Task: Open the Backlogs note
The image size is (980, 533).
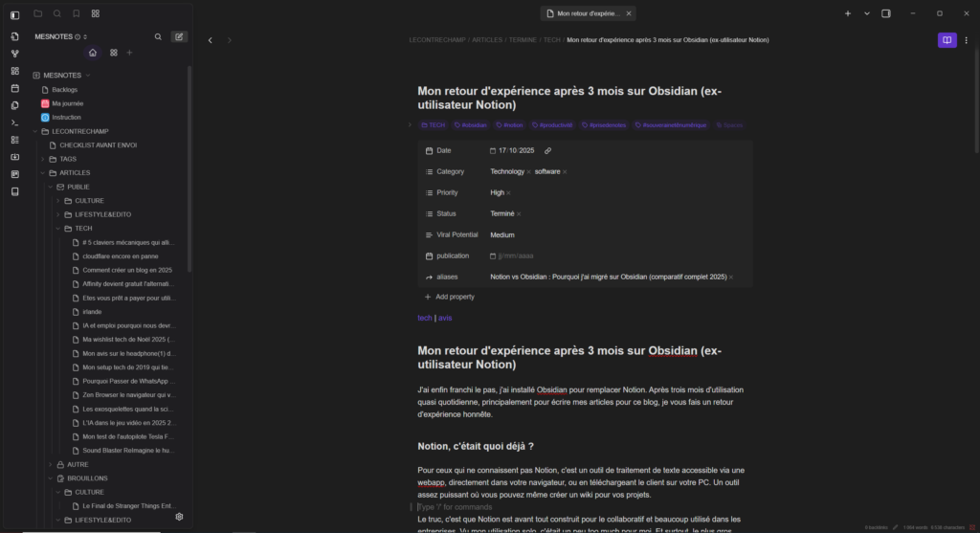Action: pyautogui.click(x=64, y=90)
